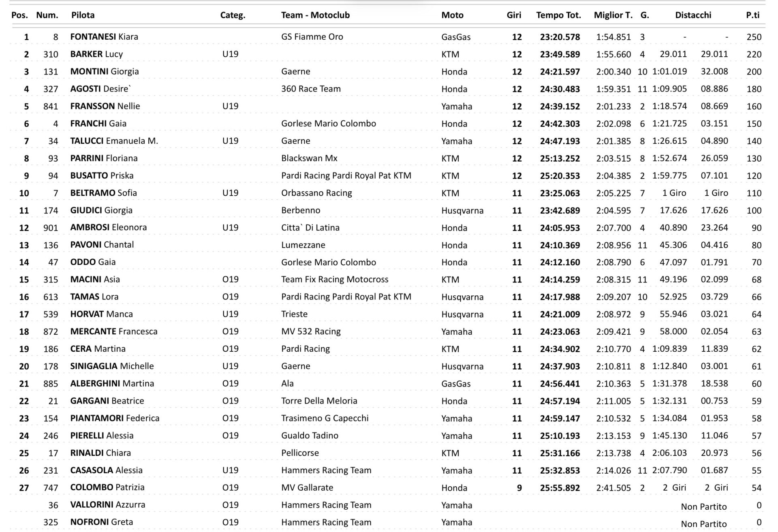Click the P.ti column header
This screenshot has height=532, width=778.
pos(752,15)
